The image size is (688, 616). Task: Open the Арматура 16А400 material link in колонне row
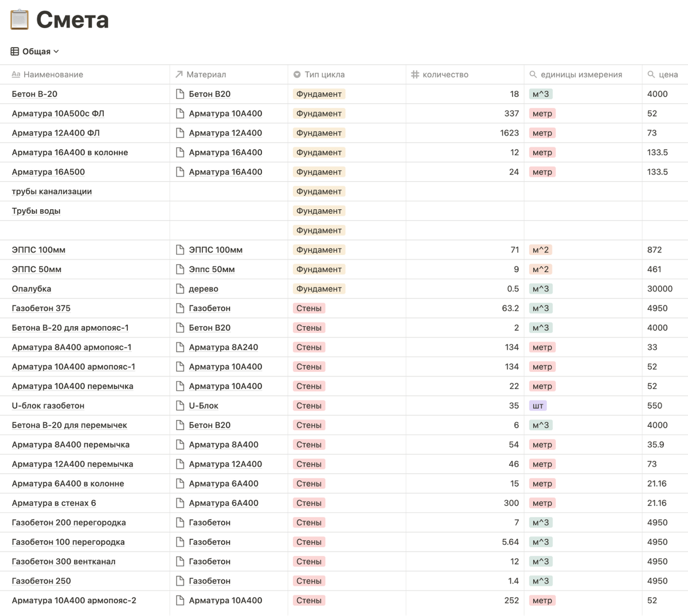pos(225,152)
